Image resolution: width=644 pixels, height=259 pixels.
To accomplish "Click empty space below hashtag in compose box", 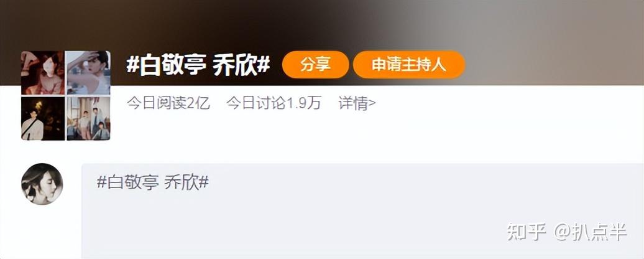I will tap(287, 226).
